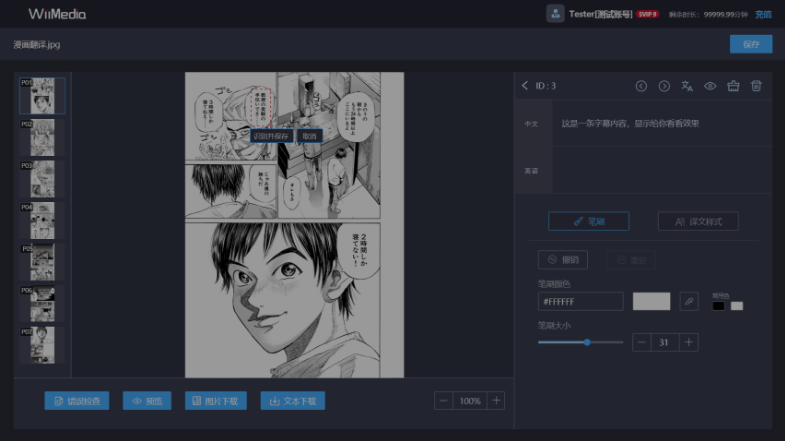Zoom in with the plus button
Screen dimensions: 785x441
tap(496, 400)
